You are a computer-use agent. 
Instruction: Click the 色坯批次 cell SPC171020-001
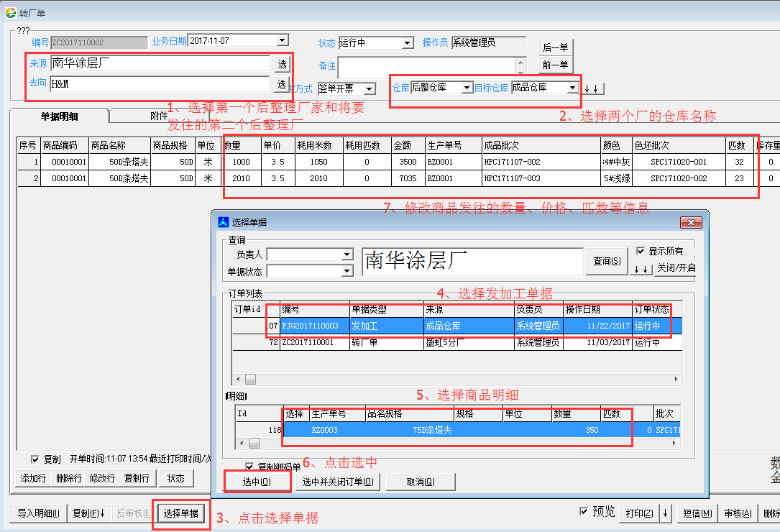tap(679, 162)
